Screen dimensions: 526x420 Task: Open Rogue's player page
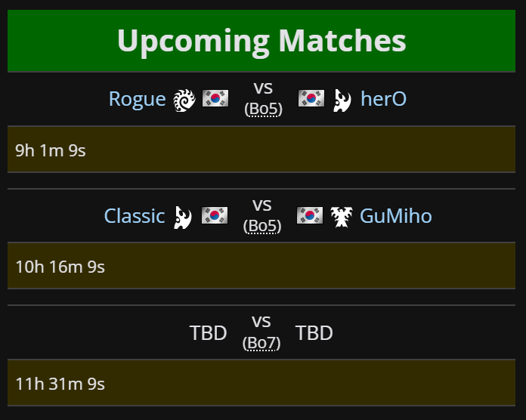tap(138, 99)
